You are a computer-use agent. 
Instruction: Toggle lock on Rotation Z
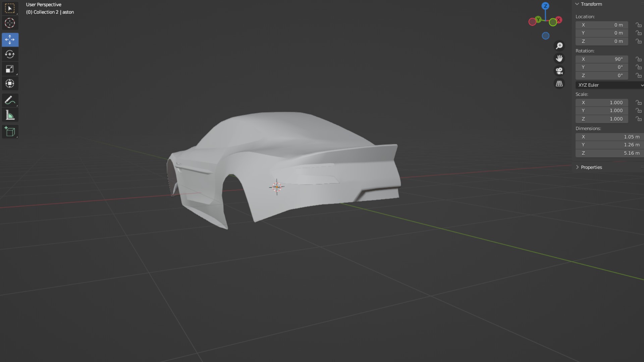click(x=638, y=76)
